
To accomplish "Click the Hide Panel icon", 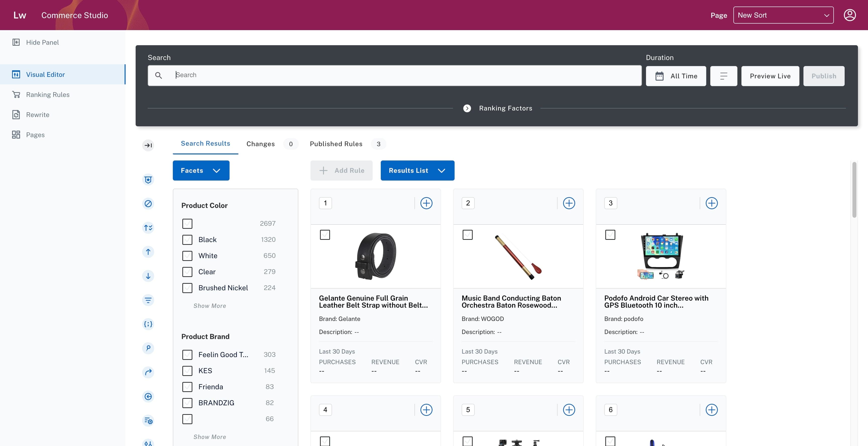I will [16, 42].
